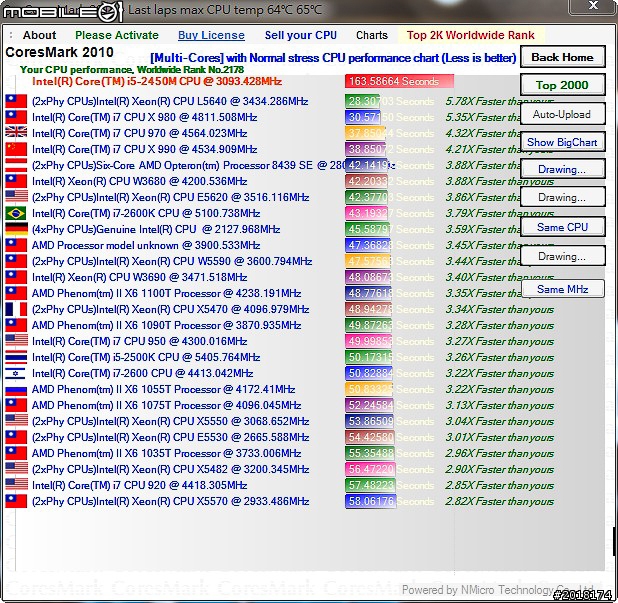The height and width of the screenshot is (603, 618).
Task: Click the Russia flag beside Phenom II X6 1055T
Action: (16, 389)
